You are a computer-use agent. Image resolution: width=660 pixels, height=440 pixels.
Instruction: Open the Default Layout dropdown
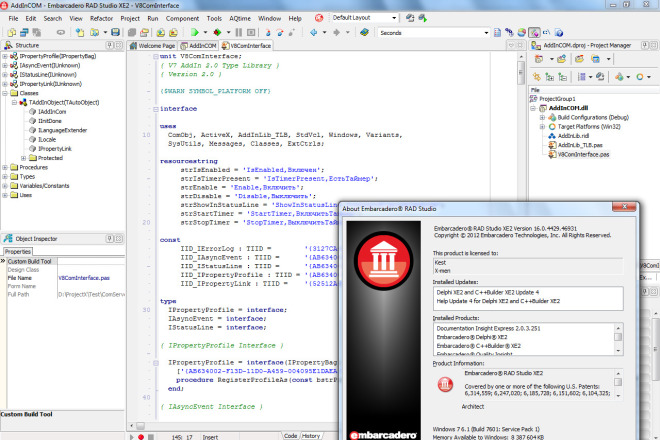pos(394,18)
